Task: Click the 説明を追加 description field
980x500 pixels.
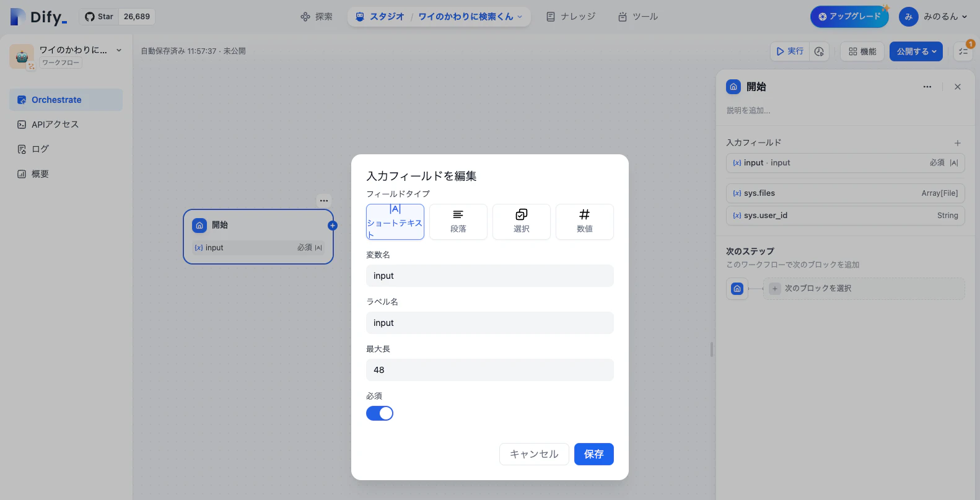Action: (x=748, y=110)
